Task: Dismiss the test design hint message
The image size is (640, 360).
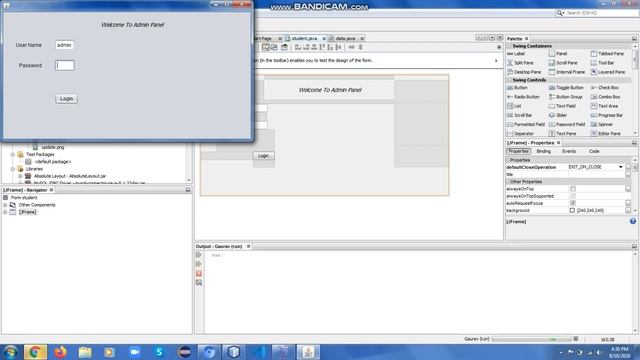Action: [x=496, y=60]
